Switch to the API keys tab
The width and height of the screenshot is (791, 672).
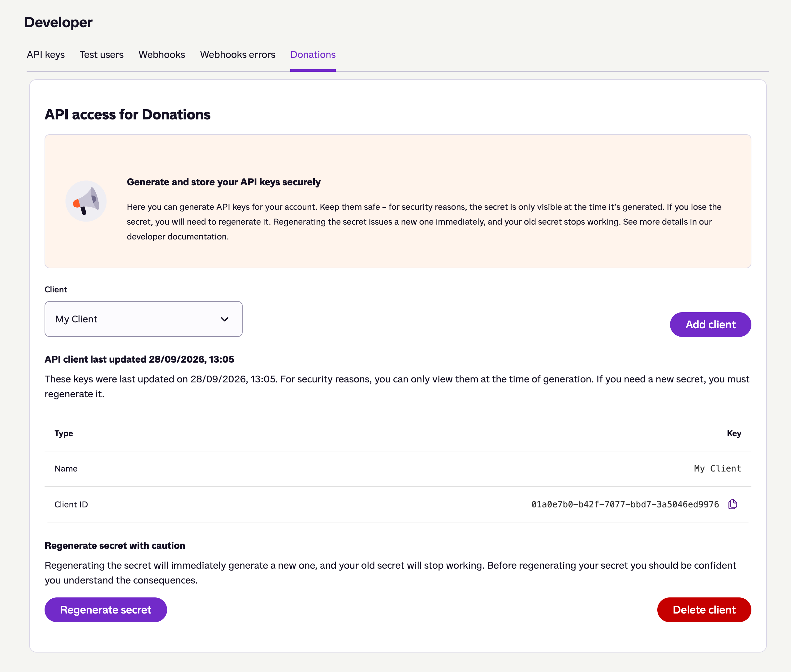click(x=46, y=54)
